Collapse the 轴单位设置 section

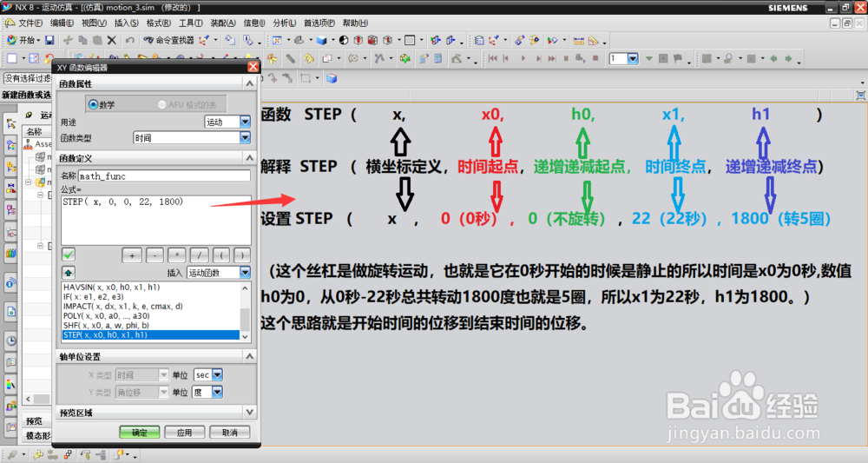click(x=250, y=356)
